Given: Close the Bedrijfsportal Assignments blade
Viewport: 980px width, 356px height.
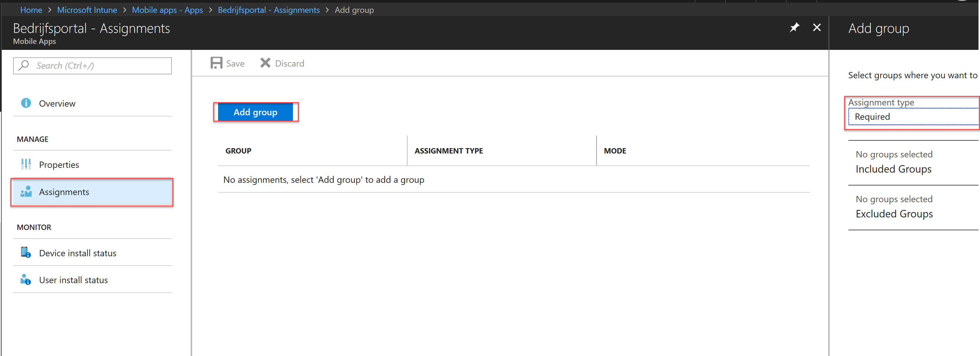Looking at the screenshot, I should [817, 27].
